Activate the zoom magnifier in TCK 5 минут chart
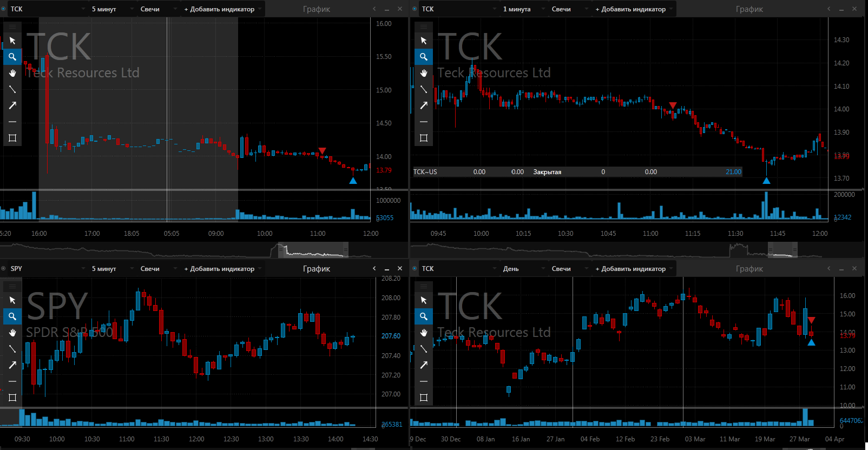This screenshot has width=868, height=450. 12,57
